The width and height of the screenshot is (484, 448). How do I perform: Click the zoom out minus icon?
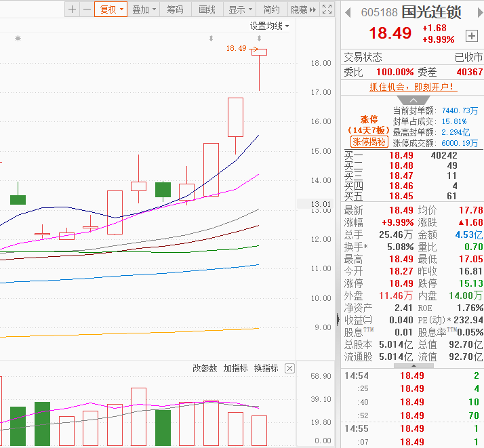pyautogui.click(x=86, y=9)
